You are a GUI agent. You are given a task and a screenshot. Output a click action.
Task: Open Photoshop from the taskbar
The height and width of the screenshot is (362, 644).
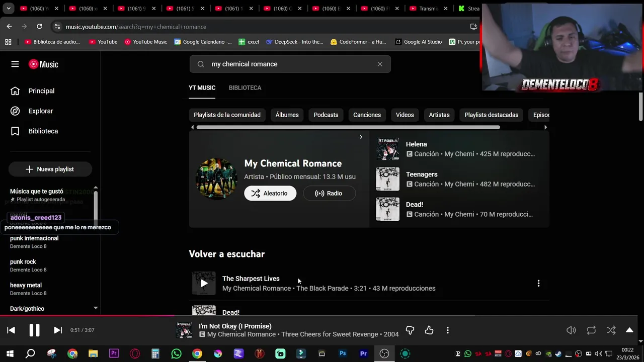pos(343,354)
